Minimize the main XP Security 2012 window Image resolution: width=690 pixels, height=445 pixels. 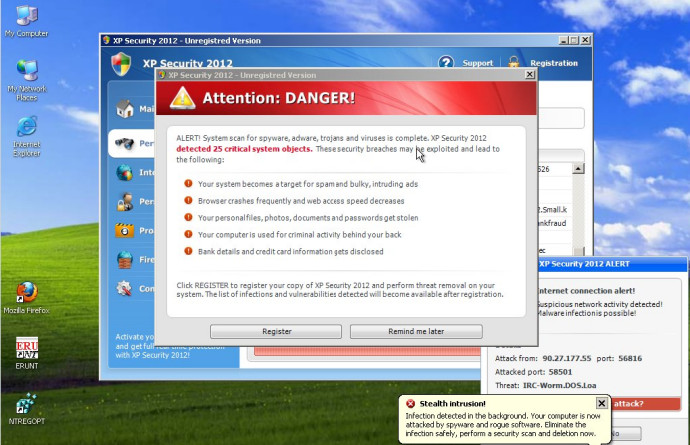point(564,40)
